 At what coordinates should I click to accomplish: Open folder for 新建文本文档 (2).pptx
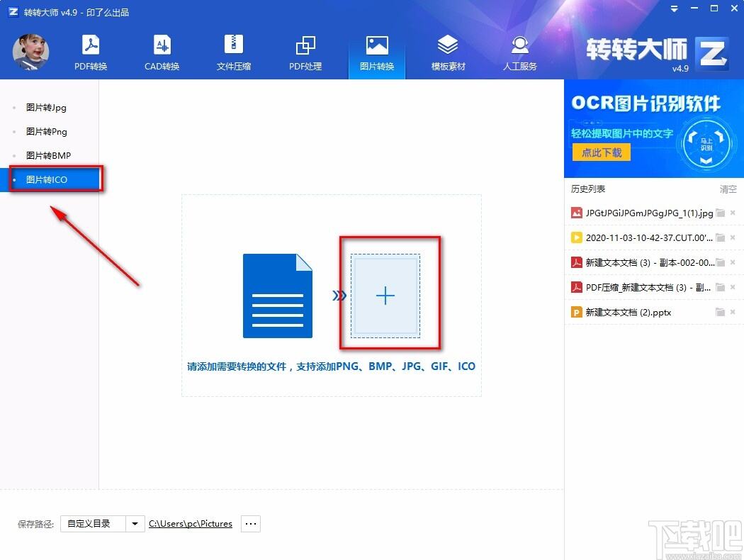pyautogui.click(x=721, y=312)
